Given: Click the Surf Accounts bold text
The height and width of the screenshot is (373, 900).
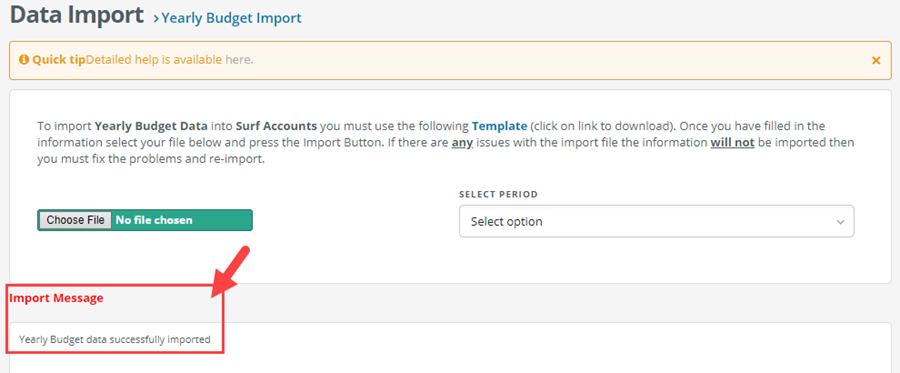Looking at the screenshot, I should click(x=277, y=126).
